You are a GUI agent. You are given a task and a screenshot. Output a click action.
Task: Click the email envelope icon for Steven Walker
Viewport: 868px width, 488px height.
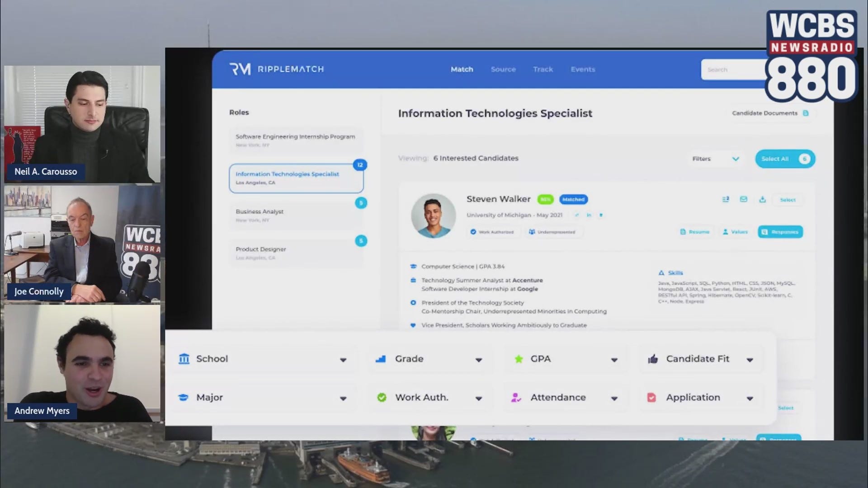click(x=743, y=199)
